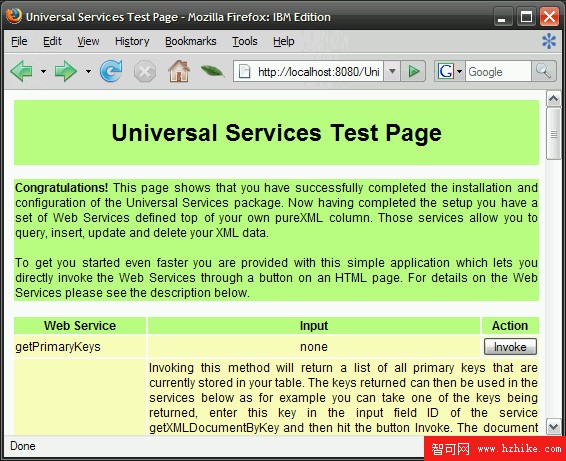Click the page icon in the address bar
The height and width of the screenshot is (461, 566).
[244, 71]
